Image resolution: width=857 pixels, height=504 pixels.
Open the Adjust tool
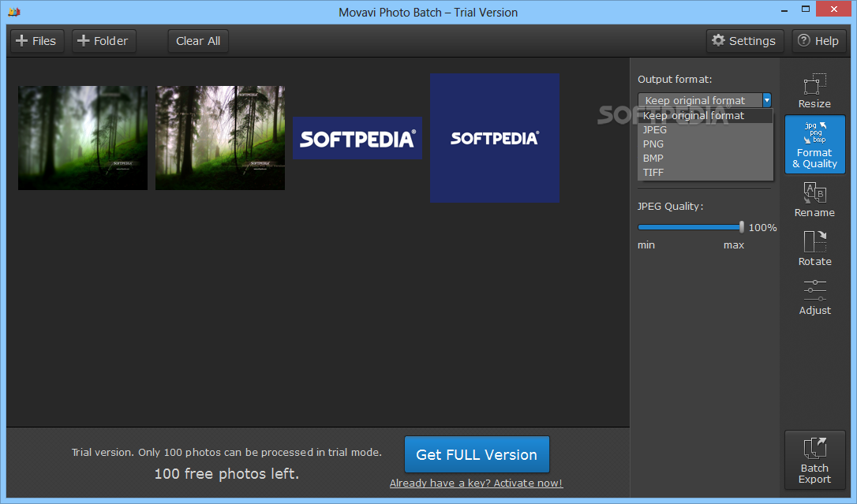point(814,297)
